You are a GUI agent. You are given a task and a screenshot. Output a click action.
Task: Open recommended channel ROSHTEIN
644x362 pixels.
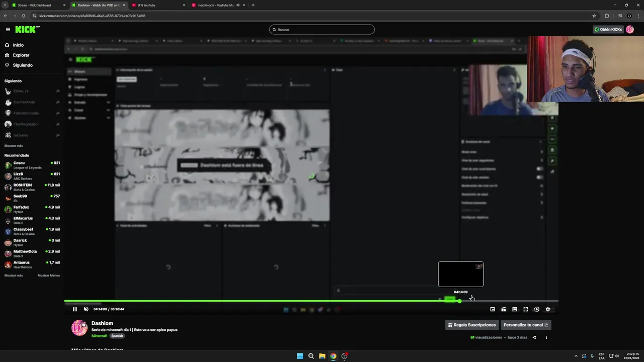point(32,187)
